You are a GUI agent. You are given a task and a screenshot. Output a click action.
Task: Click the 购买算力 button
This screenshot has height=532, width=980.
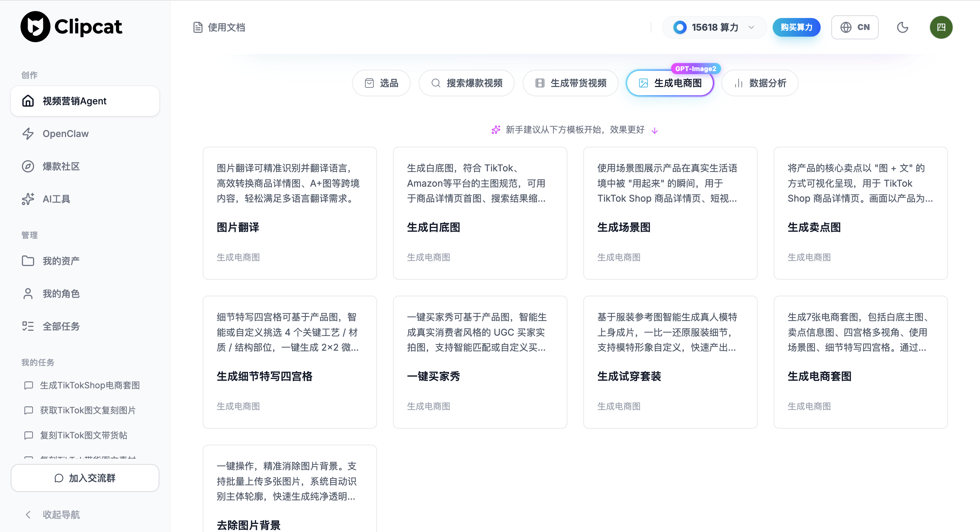[x=796, y=27]
